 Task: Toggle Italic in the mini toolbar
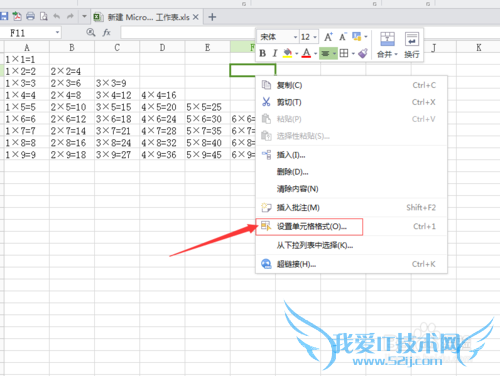point(275,53)
